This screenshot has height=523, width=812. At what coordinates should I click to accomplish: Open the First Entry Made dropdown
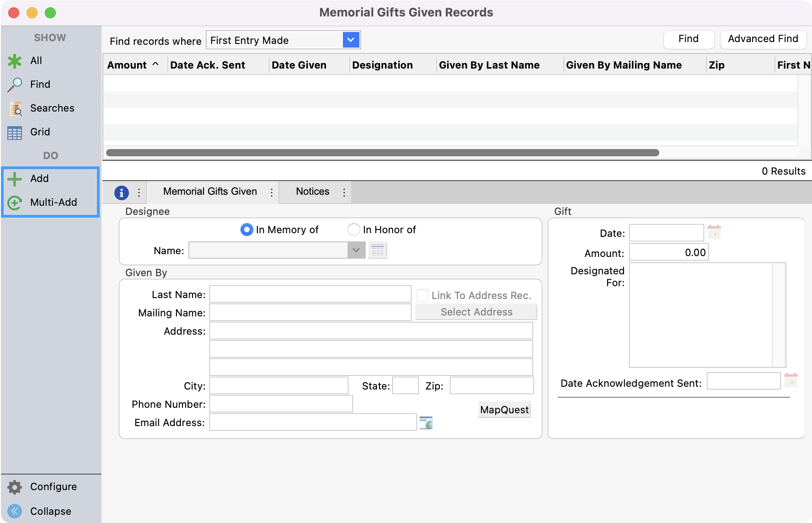point(351,40)
